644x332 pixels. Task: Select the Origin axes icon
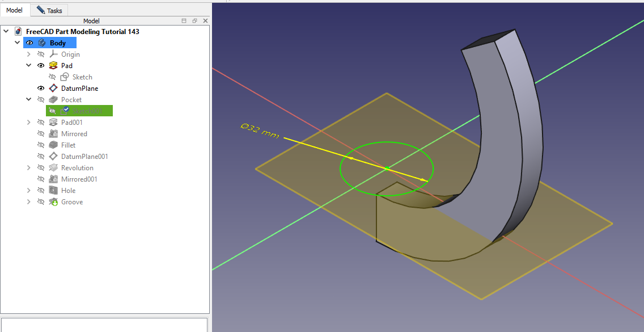(x=53, y=54)
